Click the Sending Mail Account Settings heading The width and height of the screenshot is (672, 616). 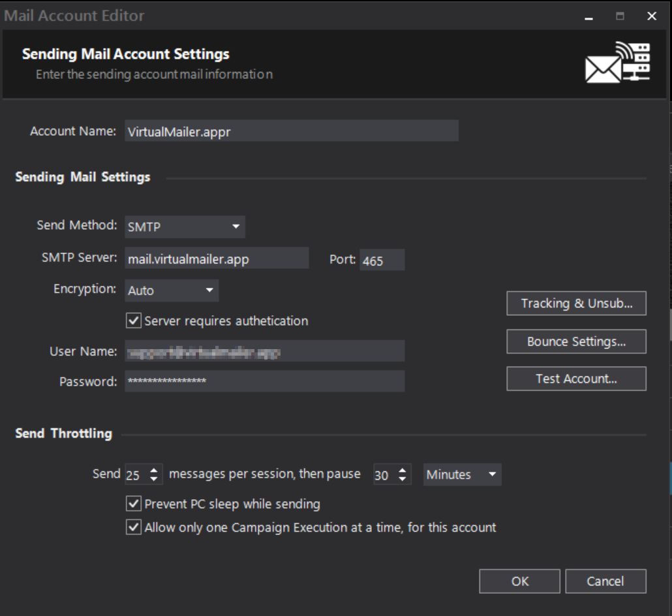click(125, 54)
